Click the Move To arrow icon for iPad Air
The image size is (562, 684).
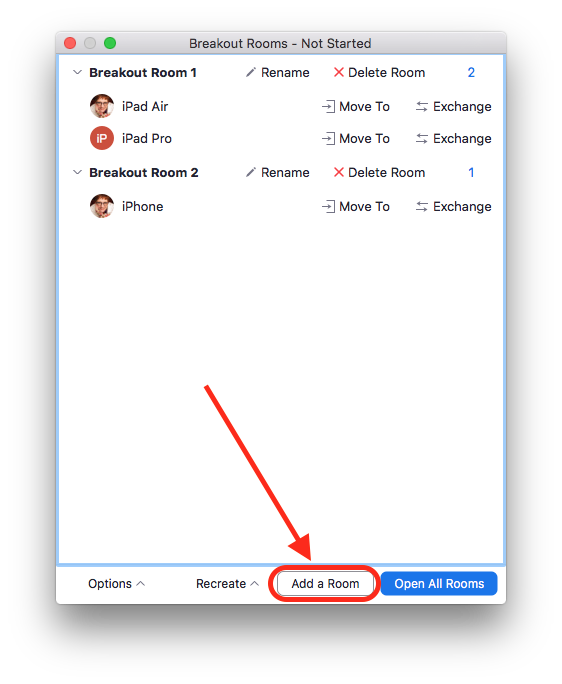tap(328, 106)
